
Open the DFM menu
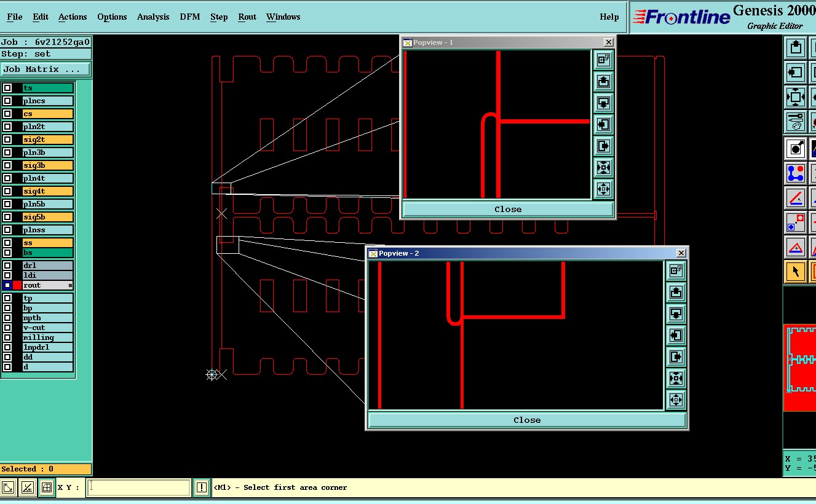(190, 17)
